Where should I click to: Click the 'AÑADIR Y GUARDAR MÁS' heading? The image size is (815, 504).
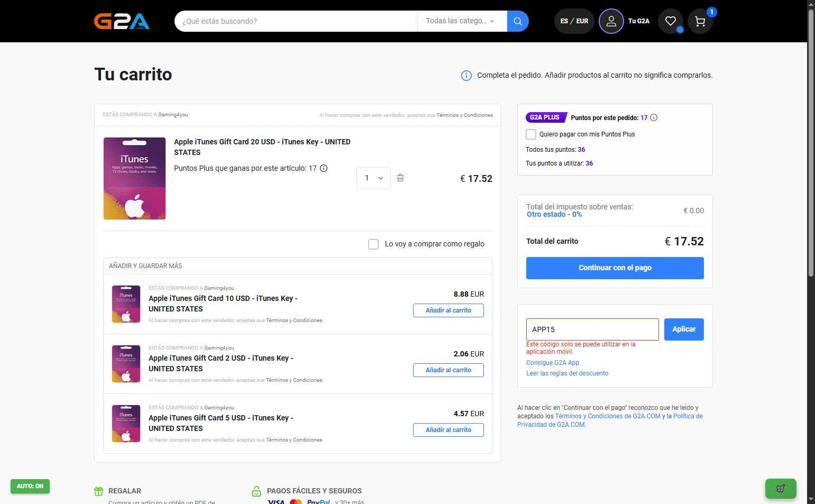tap(145, 266)
